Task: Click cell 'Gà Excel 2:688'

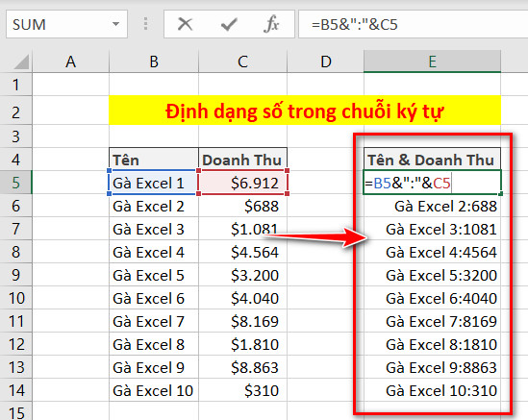Action: pyautogui.click(x=433, y=206)
